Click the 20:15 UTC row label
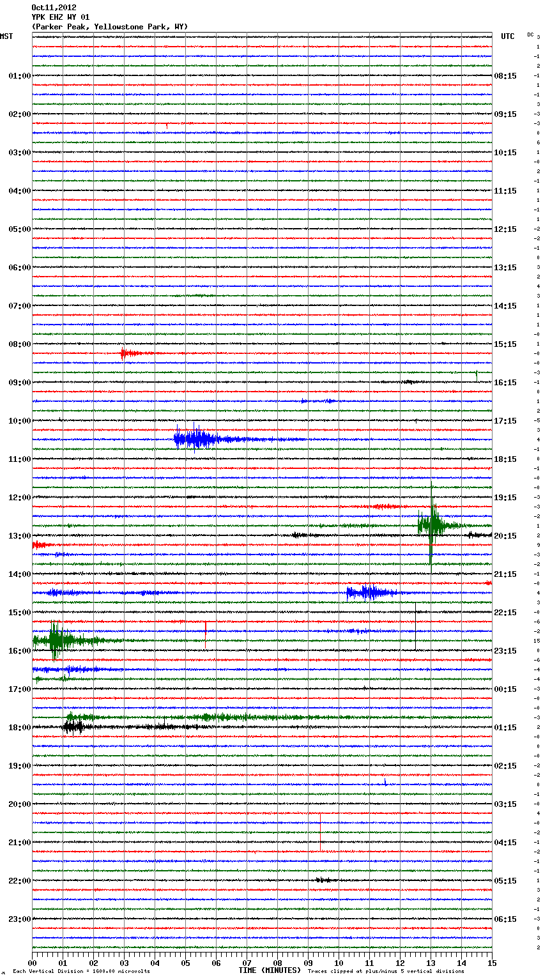The height and width of the screenshot is (980, 543). 505,536
